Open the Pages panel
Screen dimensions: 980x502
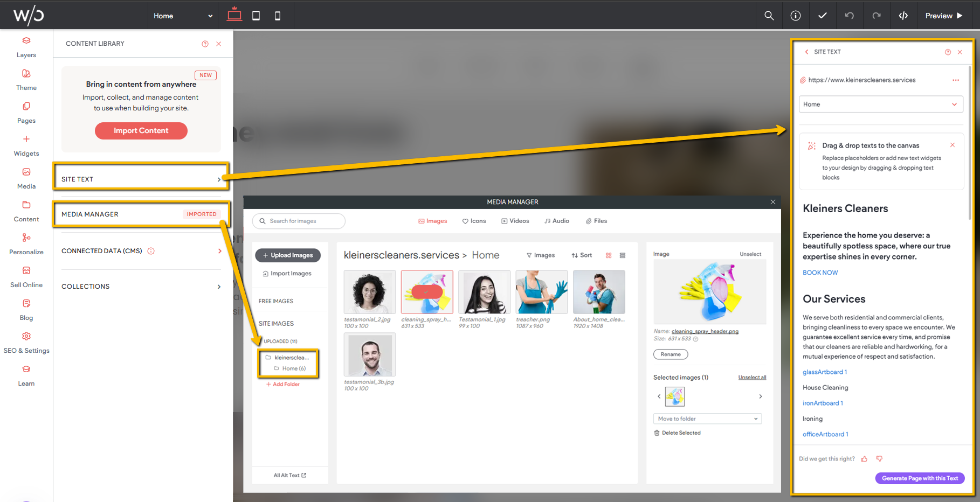pos(26,113)
